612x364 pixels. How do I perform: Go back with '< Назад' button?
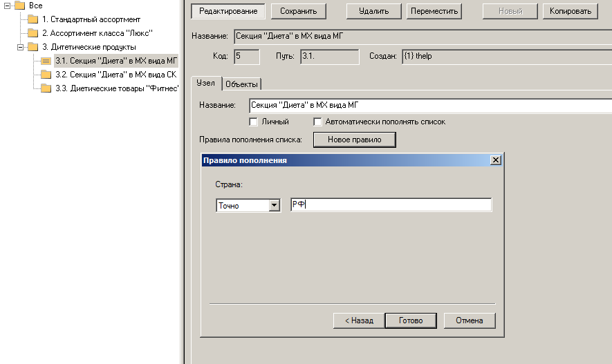(x=359, y=320)
